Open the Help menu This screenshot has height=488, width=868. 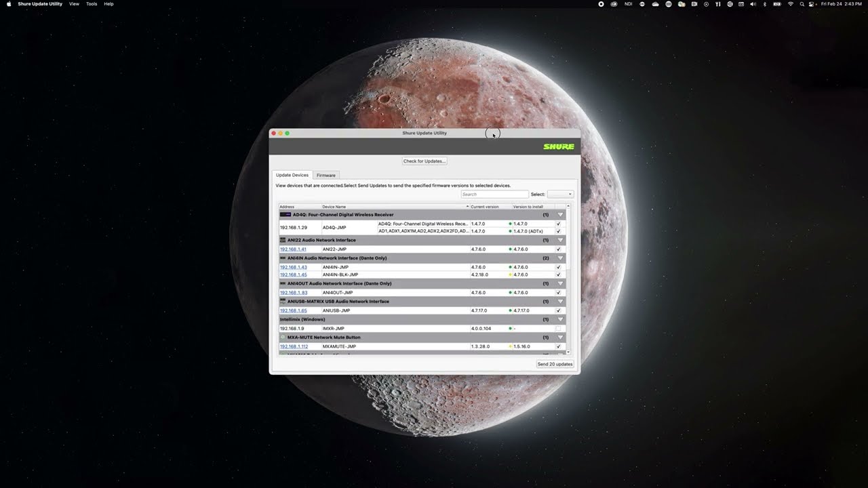point(108,4)
